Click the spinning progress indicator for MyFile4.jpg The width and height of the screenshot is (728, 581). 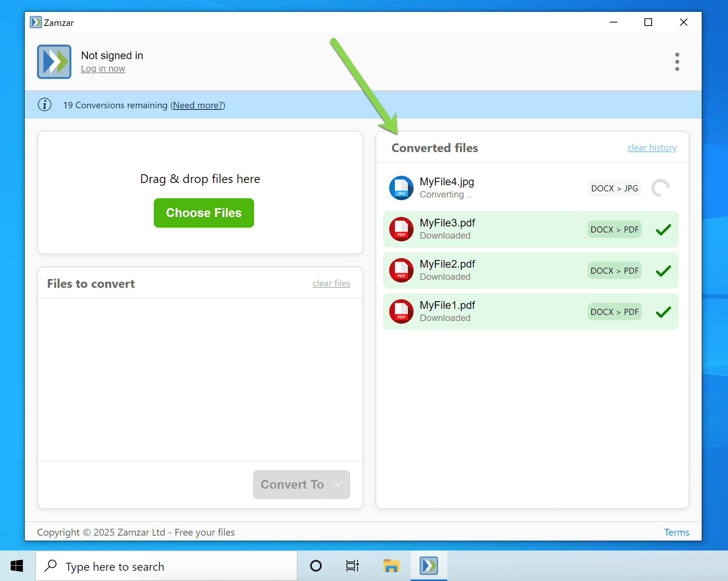[661, 188]
